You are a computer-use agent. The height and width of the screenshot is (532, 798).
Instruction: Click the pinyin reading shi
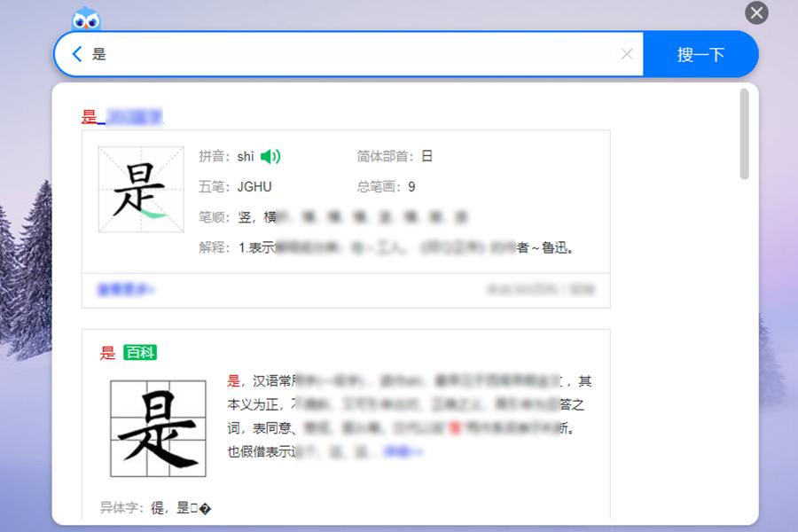246,156
